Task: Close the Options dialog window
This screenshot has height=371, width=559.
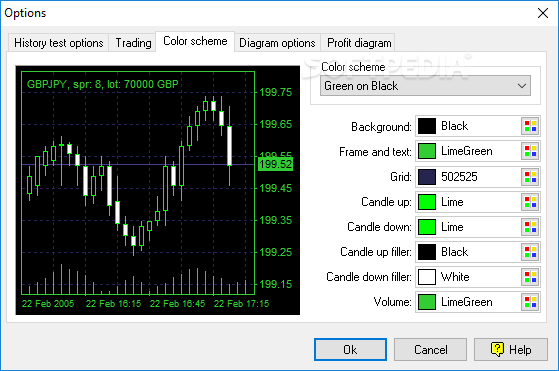Action: [x=543, y=13]
